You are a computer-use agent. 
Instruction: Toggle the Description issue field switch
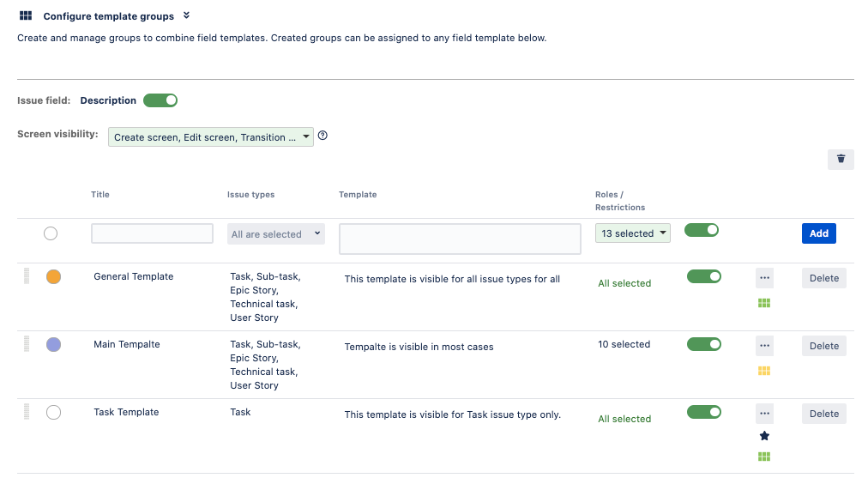click(x=160, y=100)
